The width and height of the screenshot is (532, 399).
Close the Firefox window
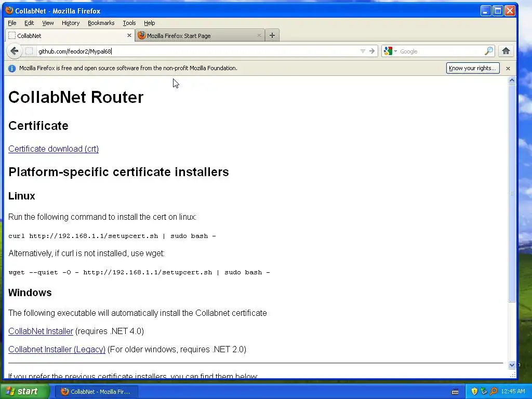pos(510,11)
